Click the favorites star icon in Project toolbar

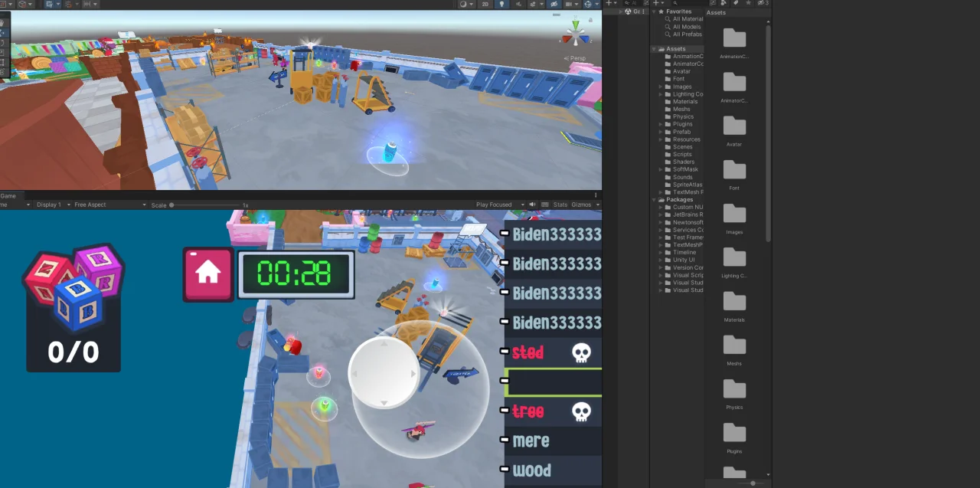coord(748,3)
